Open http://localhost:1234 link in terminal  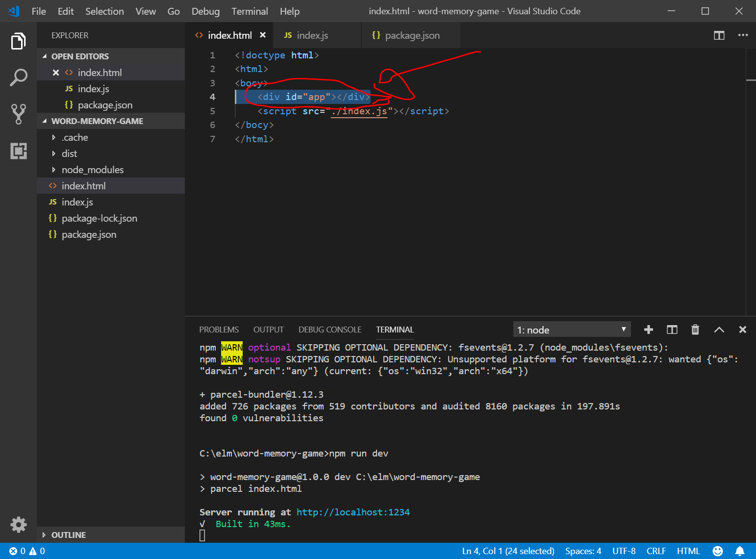point(353,512)
